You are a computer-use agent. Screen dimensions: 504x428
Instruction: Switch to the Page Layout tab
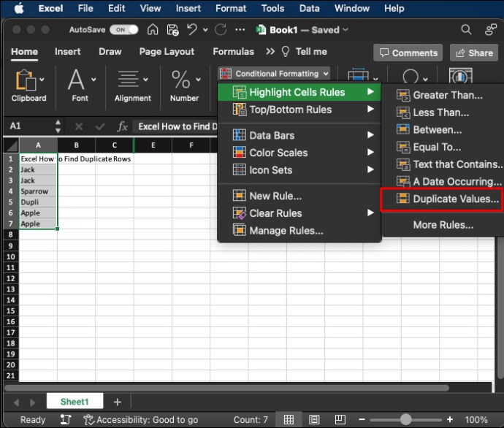pos(167,52)
